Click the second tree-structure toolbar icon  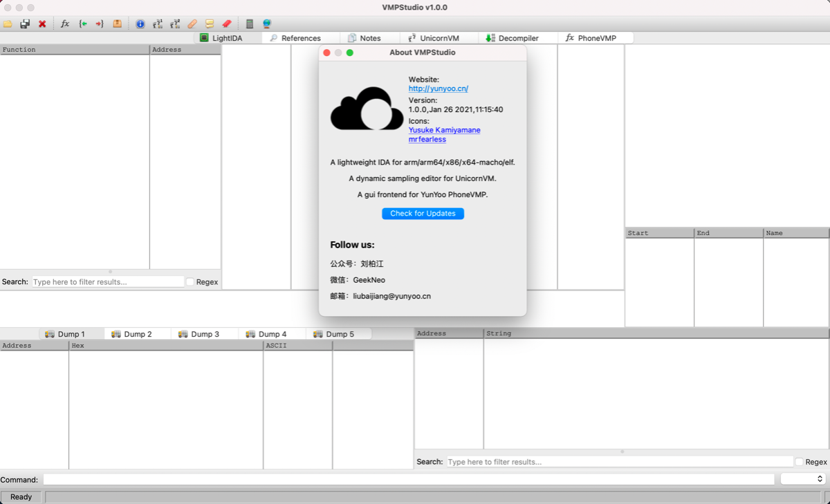click(x=175, y=24)
